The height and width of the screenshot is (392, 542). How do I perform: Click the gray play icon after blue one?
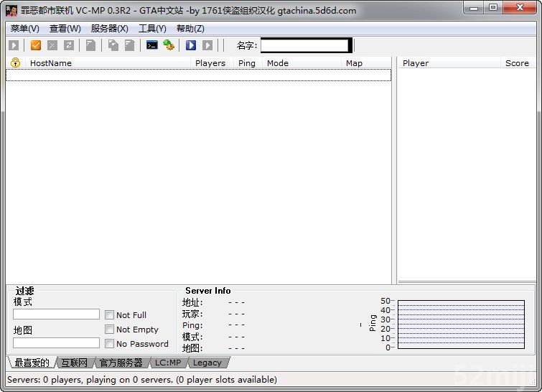[x=207, y=45]
